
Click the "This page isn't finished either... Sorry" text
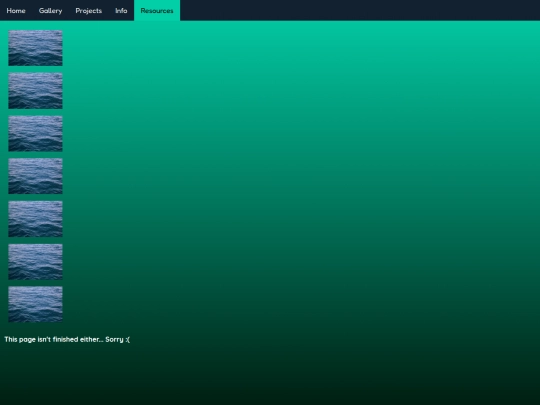pos(67,340)
